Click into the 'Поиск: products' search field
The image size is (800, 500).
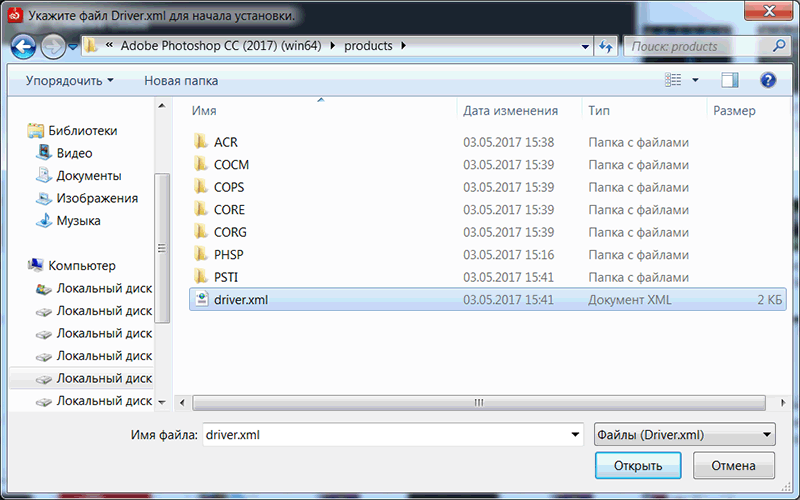697,46
